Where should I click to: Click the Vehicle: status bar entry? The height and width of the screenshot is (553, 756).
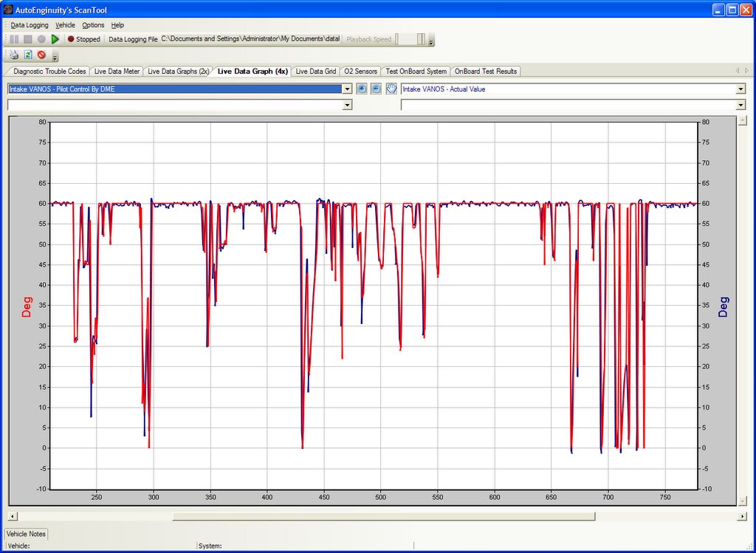[19, 546]
